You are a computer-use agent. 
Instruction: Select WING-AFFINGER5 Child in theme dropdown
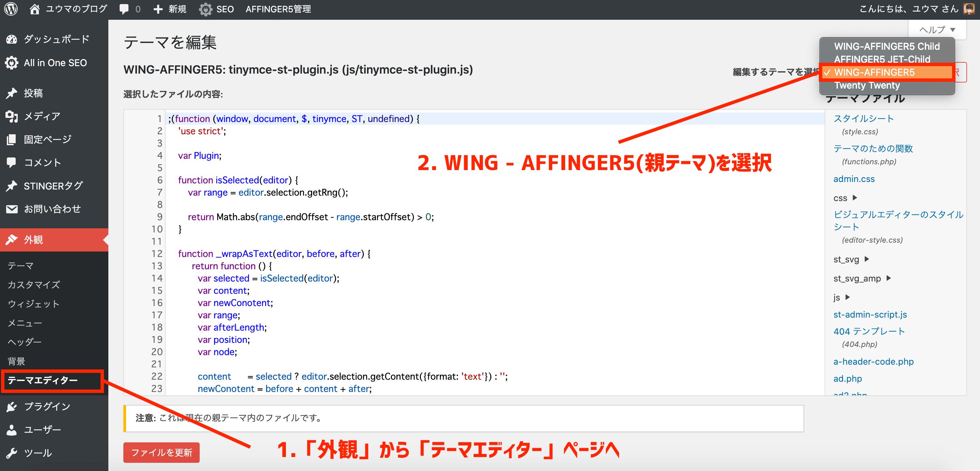[887, 46]
